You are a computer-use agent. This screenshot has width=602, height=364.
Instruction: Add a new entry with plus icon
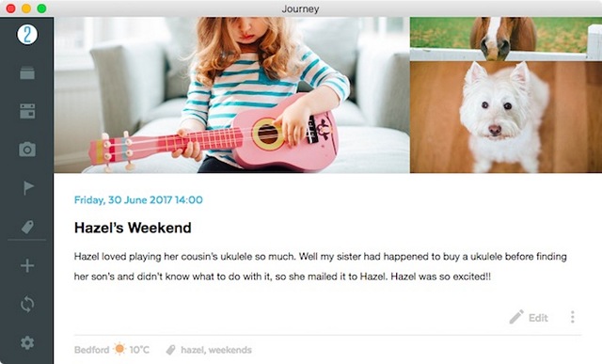[x=27, y=265]
